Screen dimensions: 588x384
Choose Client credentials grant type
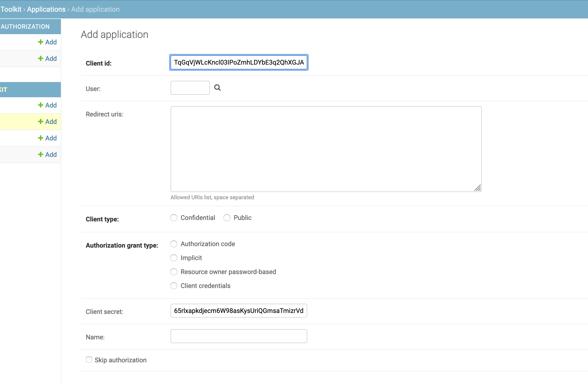[x=174, y=286]
